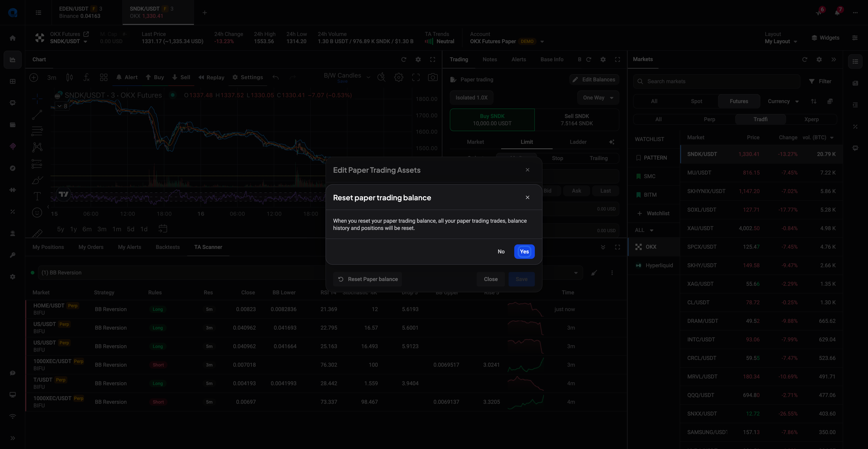Viewport: 868px width, 449px height.
Task: Undo the last chart action
Action: click(x=276, y=78)
